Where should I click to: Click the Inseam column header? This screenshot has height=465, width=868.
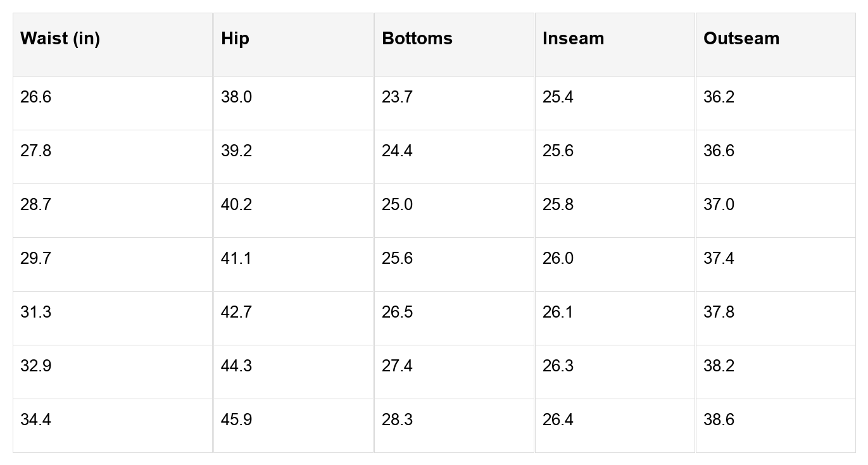tap(573, 39)
